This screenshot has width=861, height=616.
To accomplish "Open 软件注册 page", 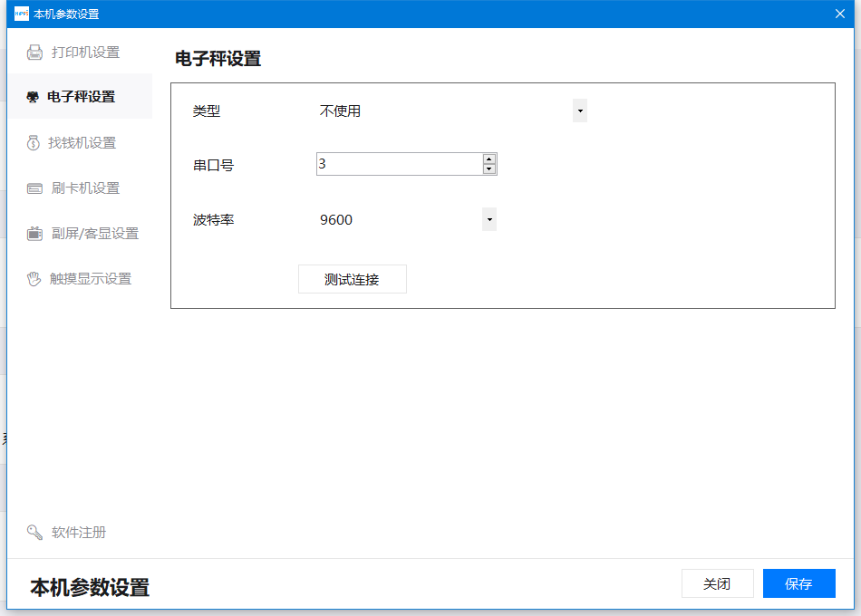I will tap(80, 532).
